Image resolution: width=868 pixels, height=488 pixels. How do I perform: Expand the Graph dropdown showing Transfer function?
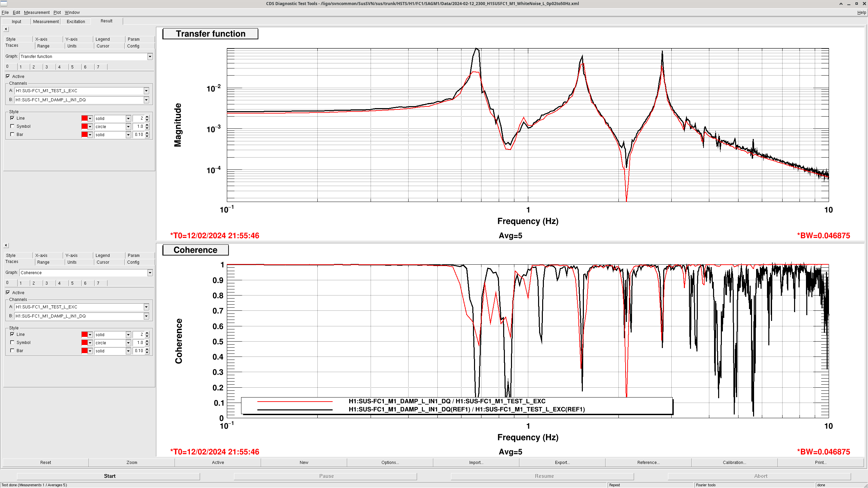150,57
